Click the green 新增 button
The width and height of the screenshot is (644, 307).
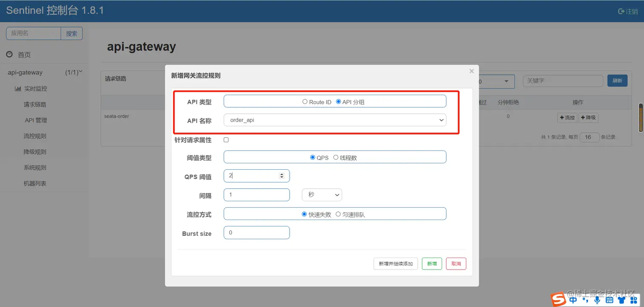click(432, 264)
